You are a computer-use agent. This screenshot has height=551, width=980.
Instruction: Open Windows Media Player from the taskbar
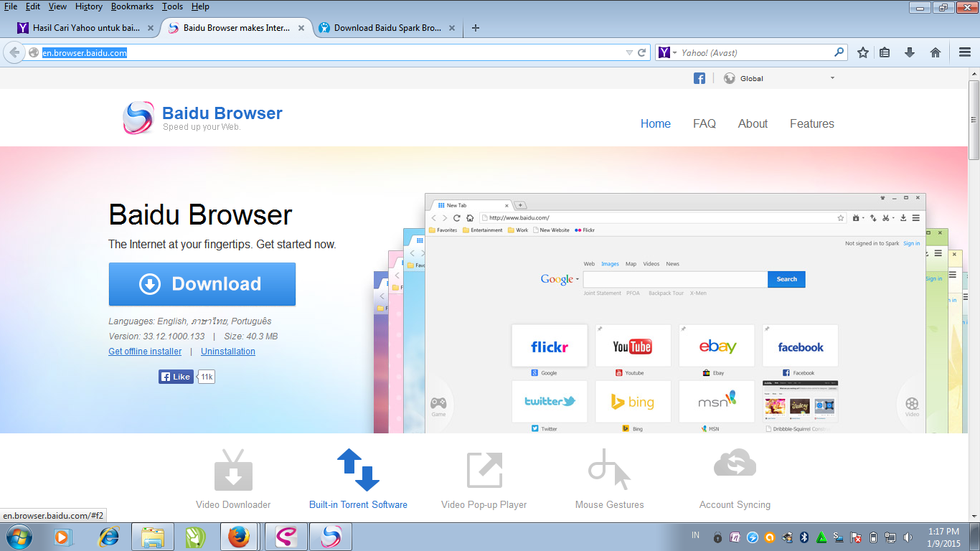point(64,537)
